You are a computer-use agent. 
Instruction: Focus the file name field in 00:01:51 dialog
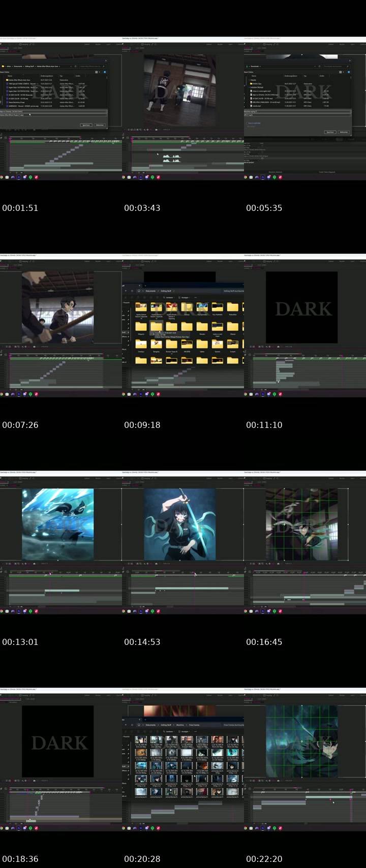(53, 111)
